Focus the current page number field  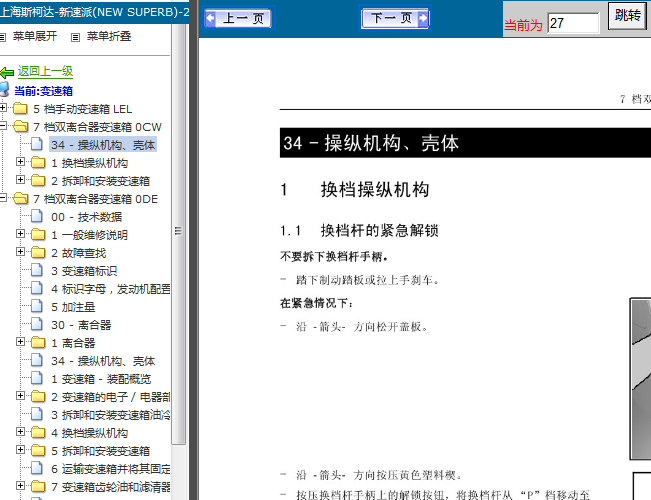(573, 23)
